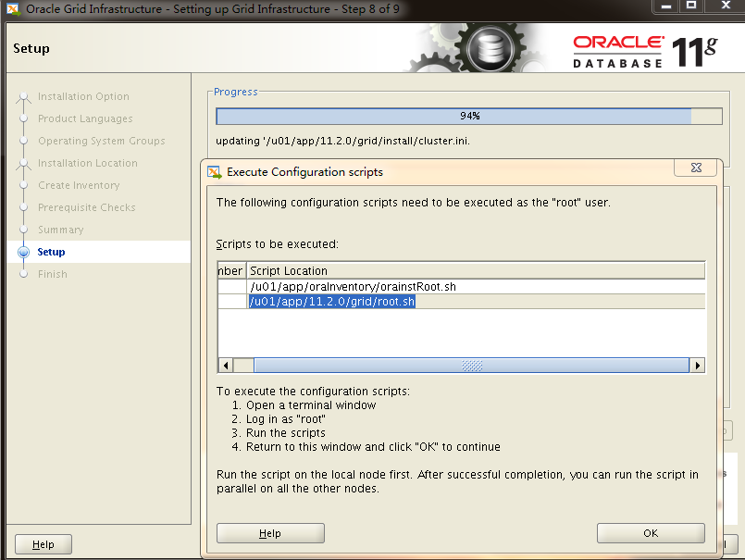Select the Installation Option step
This screenshot has height=560, width=745.
pyautogui.click(x=83, y=96)
